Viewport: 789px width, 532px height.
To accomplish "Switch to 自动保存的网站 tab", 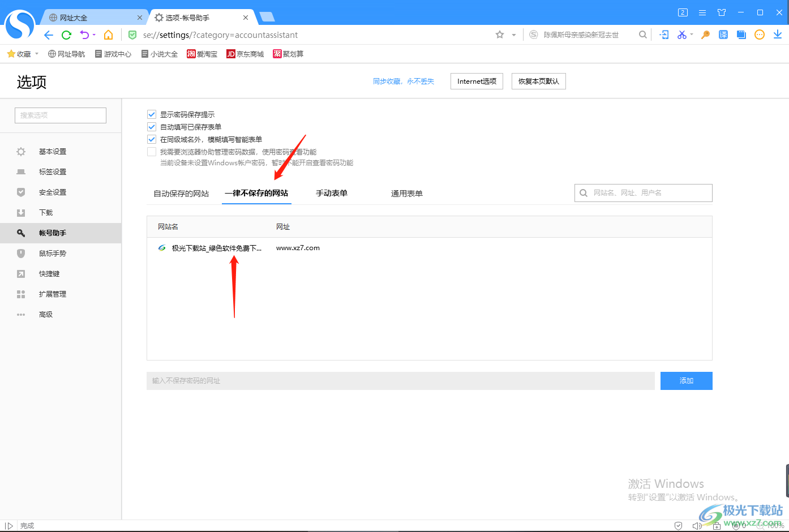I will click(181, 194).
